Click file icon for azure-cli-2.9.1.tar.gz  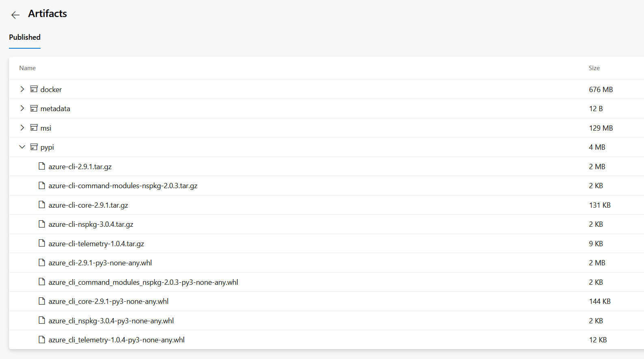click(42, 166)
